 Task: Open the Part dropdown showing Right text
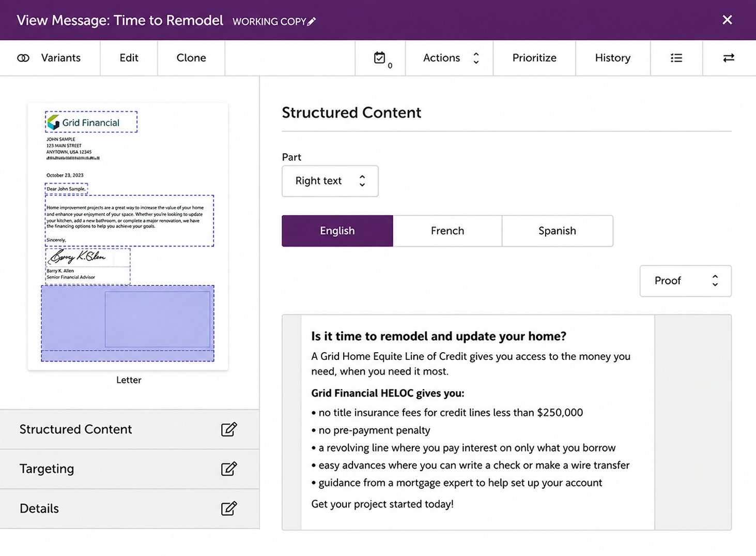click(330, 181)
